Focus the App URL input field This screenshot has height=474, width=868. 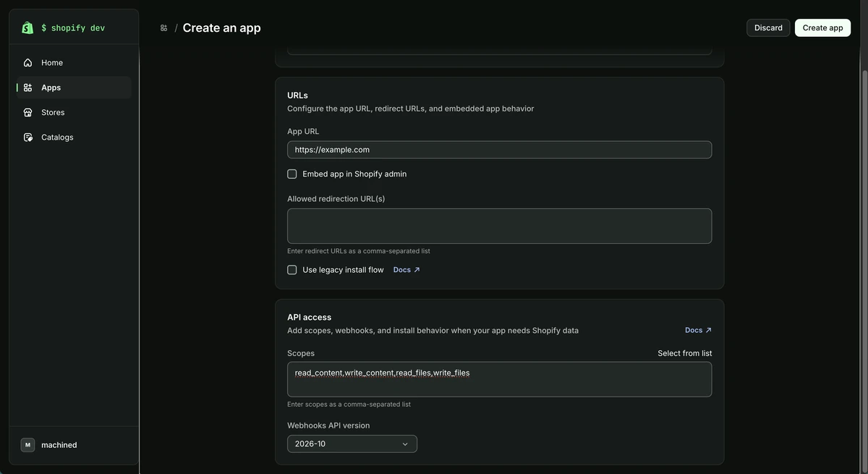click(x=499, y=150)
